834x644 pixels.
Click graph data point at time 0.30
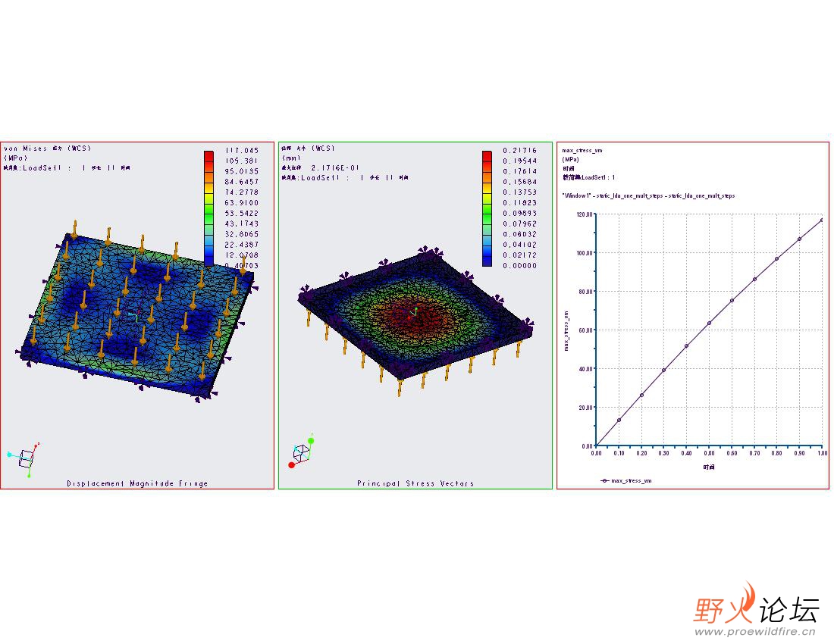(x=664, y=370)
